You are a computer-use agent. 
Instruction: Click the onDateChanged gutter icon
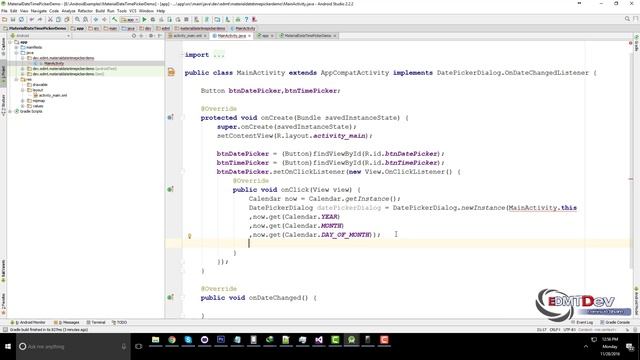click(x=171, y=298)
